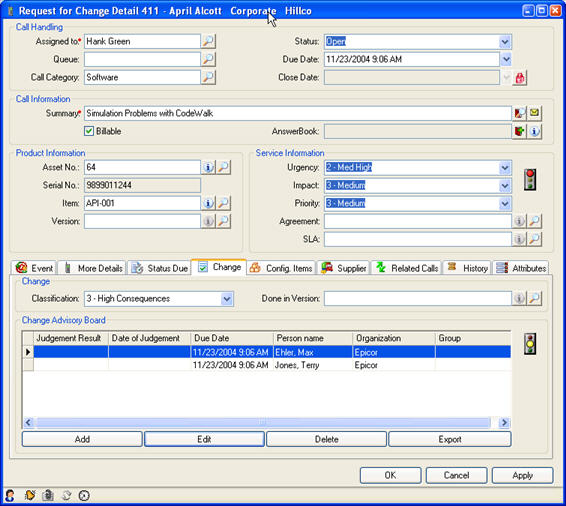The image size is (566, 506).
Task: Click the AnswerBook info icon
Action: click(x=535, y=131)
